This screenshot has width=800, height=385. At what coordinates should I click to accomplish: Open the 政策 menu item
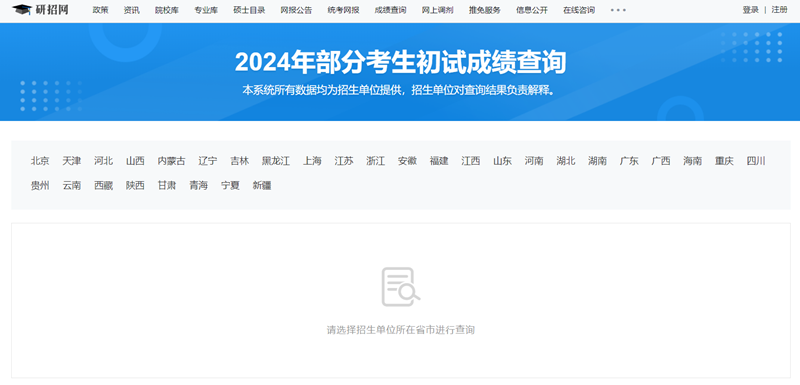[x=100, y=10]
